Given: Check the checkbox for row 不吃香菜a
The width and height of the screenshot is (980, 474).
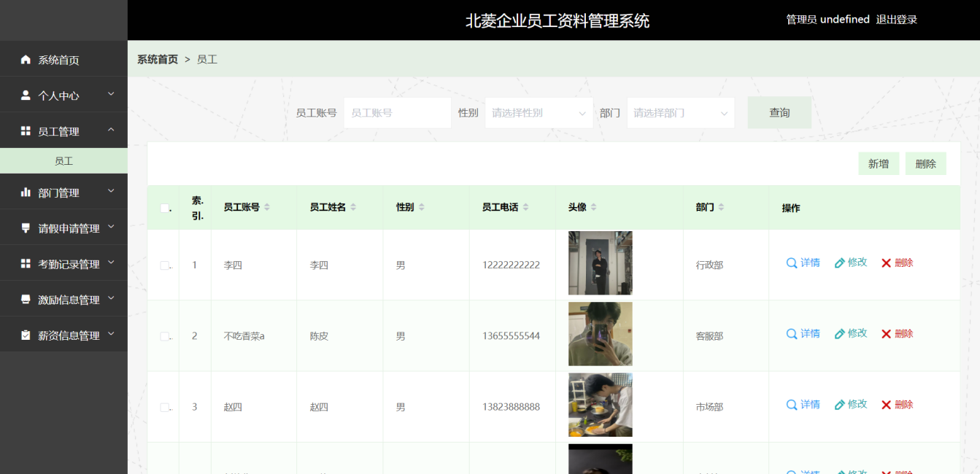Looking at the screenshot, I should pyautogui.click(x=164, y=336).
